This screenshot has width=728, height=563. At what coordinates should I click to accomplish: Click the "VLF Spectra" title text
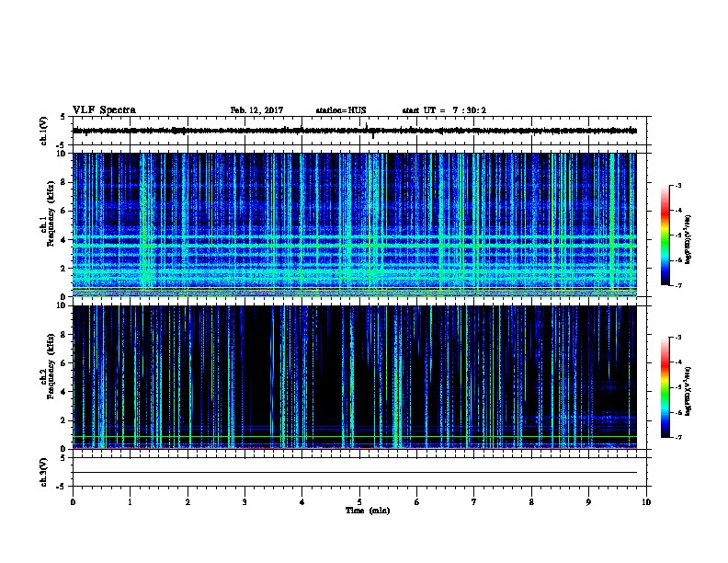104,110
